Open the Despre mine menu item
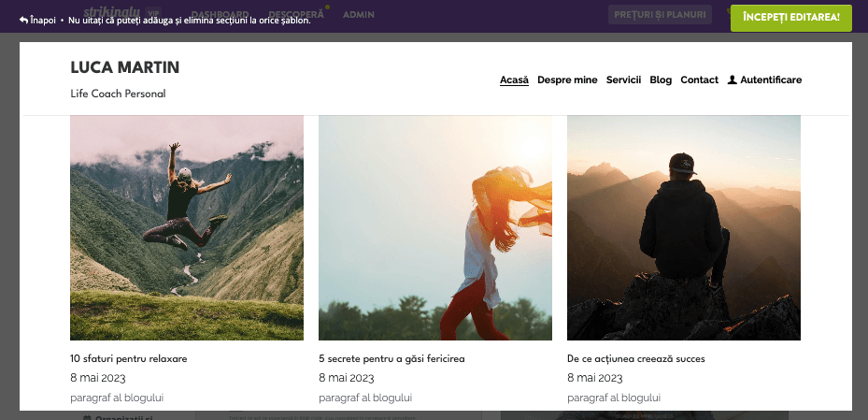Screen dimensions: 868x420 pyautogui.click(x=567, y=80)
